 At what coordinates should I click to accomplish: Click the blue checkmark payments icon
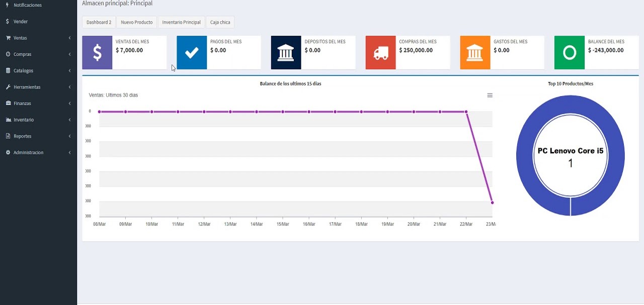192,52
